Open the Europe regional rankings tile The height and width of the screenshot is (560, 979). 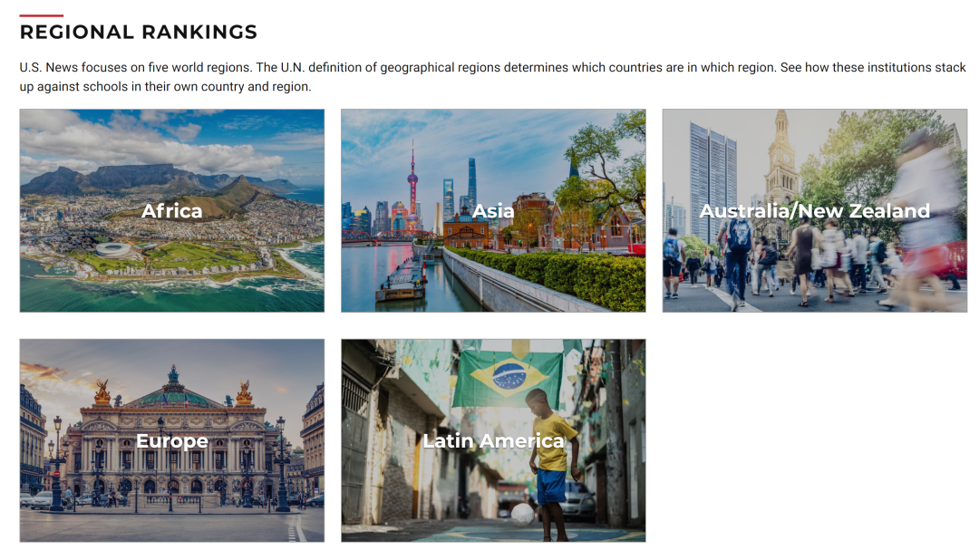tap(171, 440)
